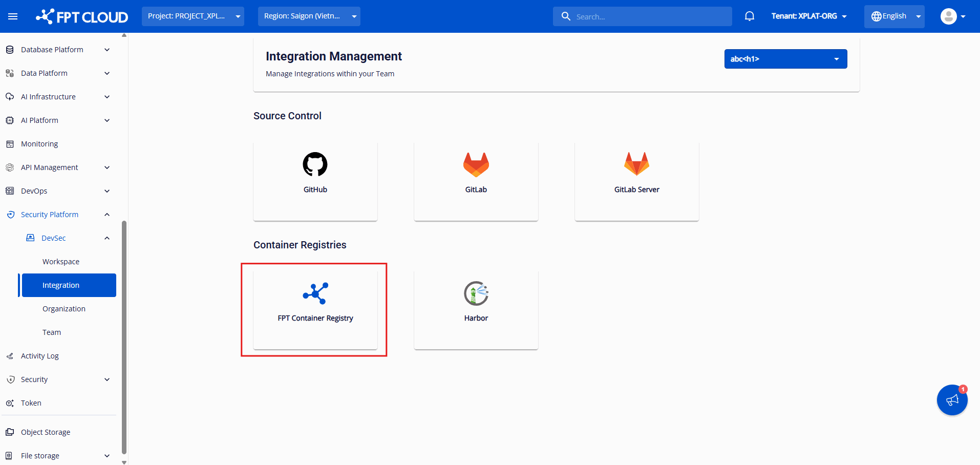
Task: Expand the DevOps chevron
Action: [107, 191]
